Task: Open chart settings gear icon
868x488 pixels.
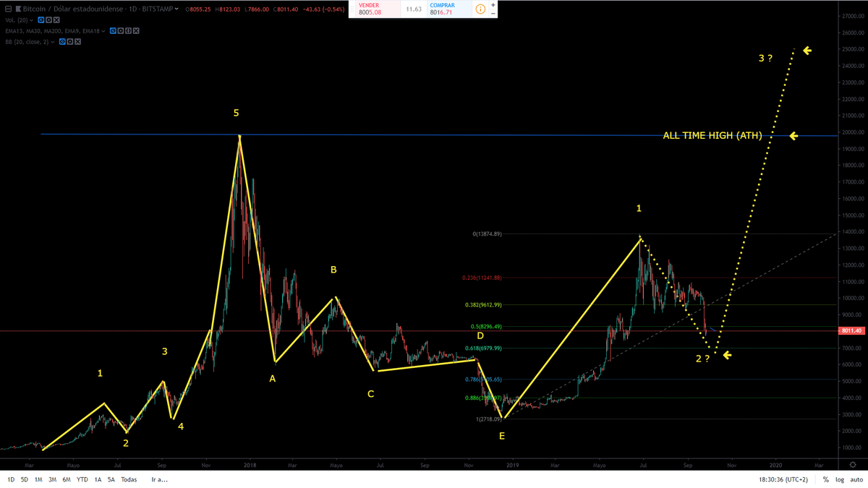Action: pos(854,464)
